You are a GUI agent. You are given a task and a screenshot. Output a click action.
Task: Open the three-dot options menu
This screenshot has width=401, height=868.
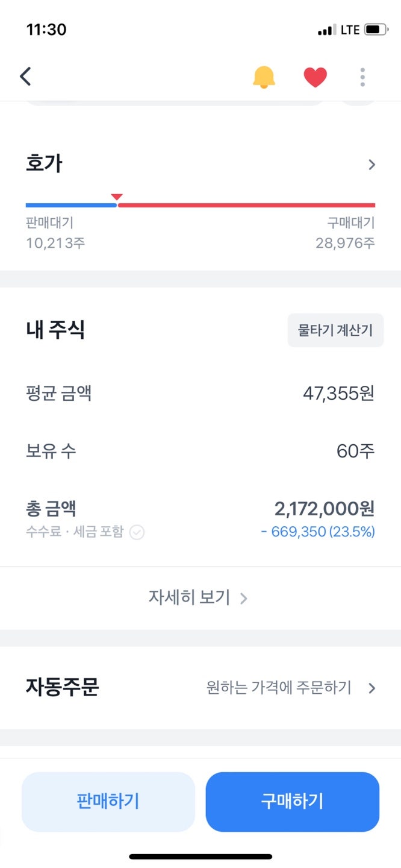tap(362, 77)
